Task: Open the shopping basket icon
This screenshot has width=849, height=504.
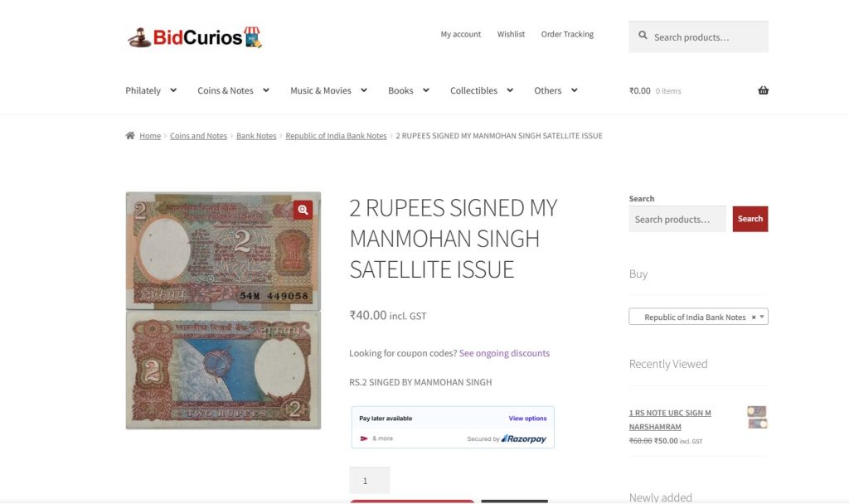Action: click(x=763, y=90)
